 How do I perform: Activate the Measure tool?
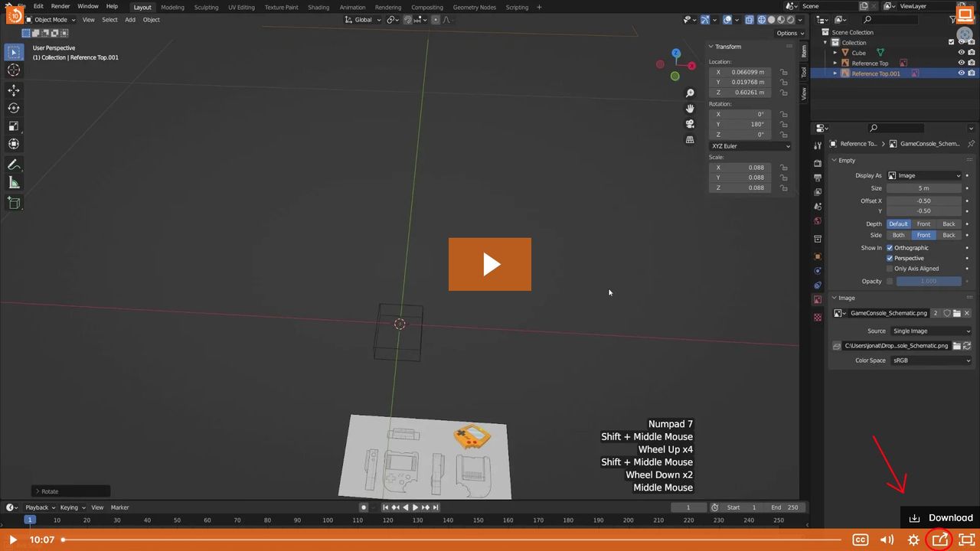(14, 183)
